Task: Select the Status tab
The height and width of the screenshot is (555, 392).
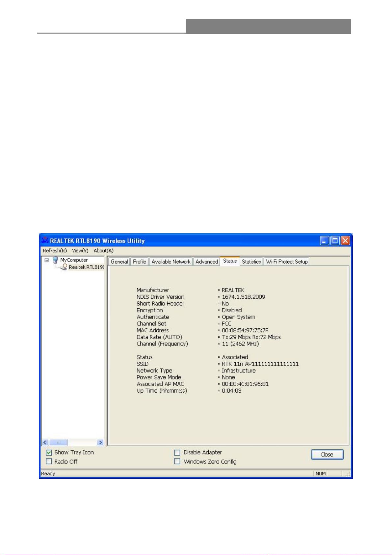Action: tap(230, 261)
